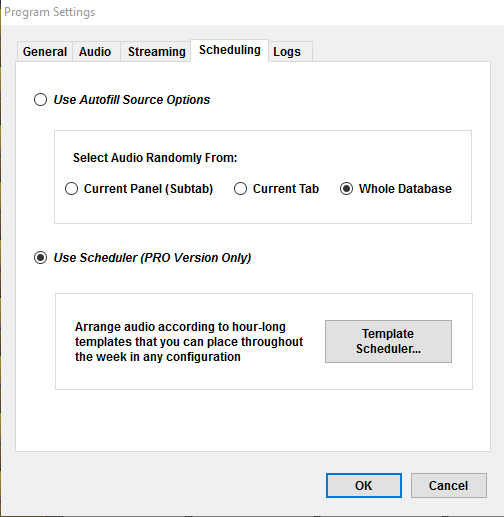Enable Use Autofill Source Options radio button
The image size is (504, 517).
click(x=40, y=100)
